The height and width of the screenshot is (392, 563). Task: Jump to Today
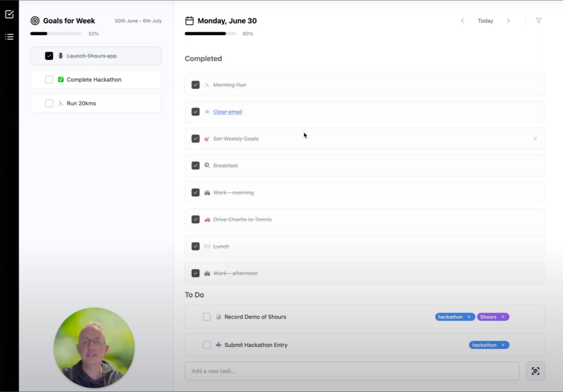click(x=485, y=21)
